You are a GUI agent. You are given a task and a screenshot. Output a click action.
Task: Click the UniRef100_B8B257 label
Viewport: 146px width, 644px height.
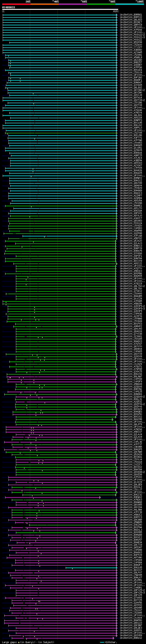131,63
